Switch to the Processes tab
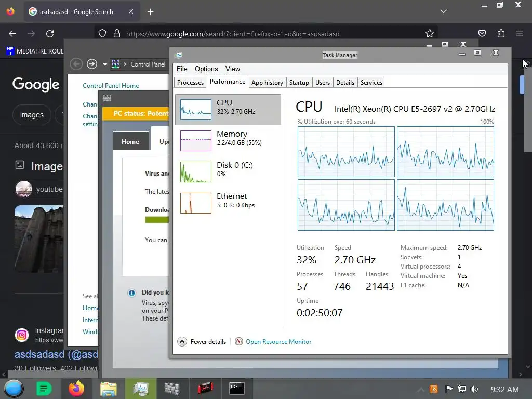Viewport: 532px width, 399px height. pos(190,83)
